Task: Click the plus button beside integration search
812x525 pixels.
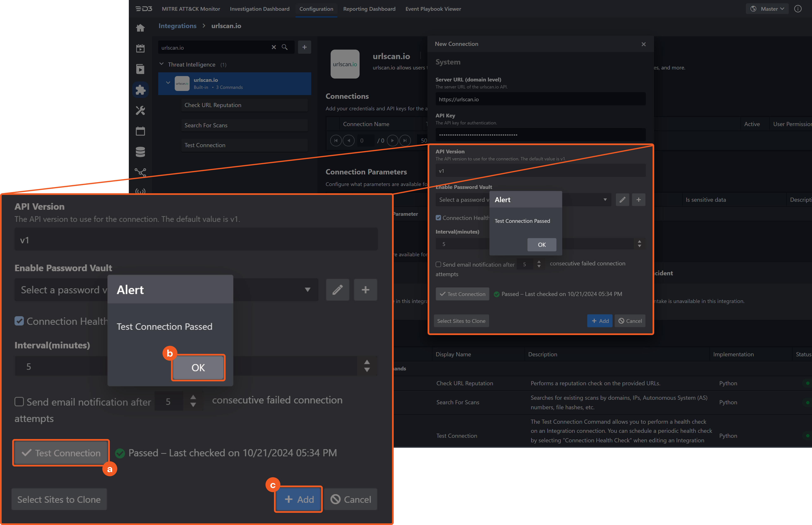Action: tap(304, 47)
